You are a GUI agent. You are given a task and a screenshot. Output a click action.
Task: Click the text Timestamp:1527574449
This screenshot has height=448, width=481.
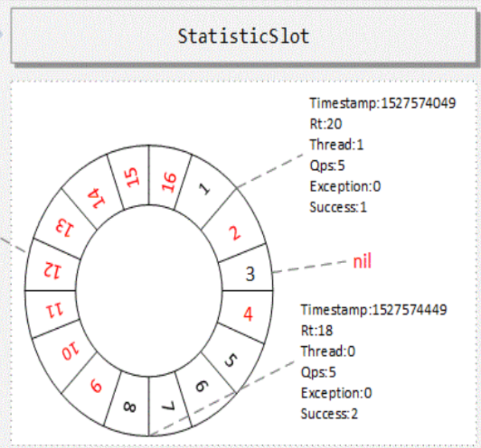[x=374, y=310]
